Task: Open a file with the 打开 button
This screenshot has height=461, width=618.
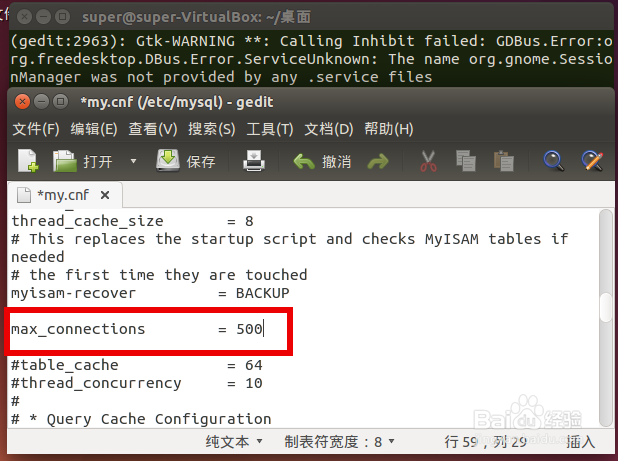Action: tap(83, 161)
